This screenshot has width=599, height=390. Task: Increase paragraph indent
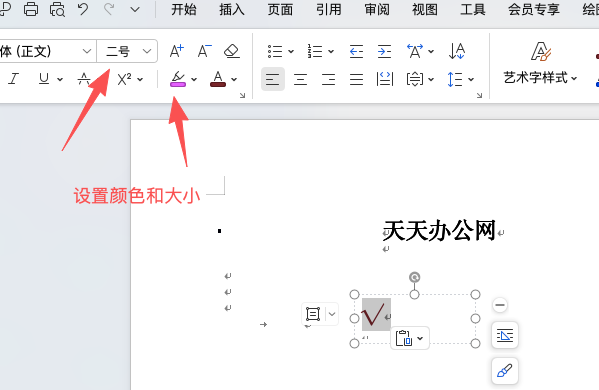pyautogui.click(x=384, y=51)
